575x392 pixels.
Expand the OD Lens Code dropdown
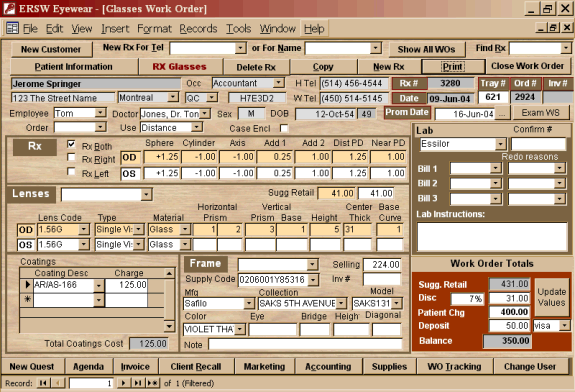(x=84, y=230)
